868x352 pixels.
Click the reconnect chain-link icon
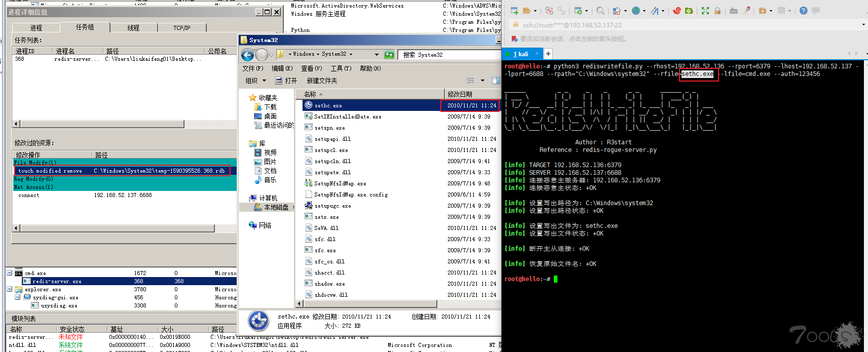(561, 11)
